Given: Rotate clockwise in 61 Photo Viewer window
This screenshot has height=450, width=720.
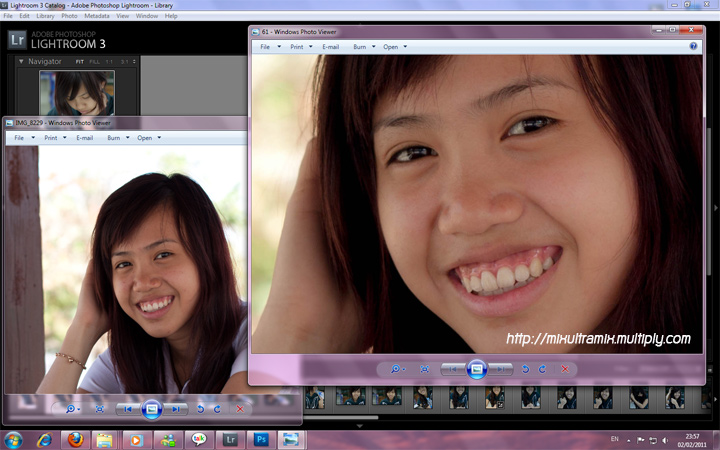Looking at the screenshot, I should click(542, 369).
